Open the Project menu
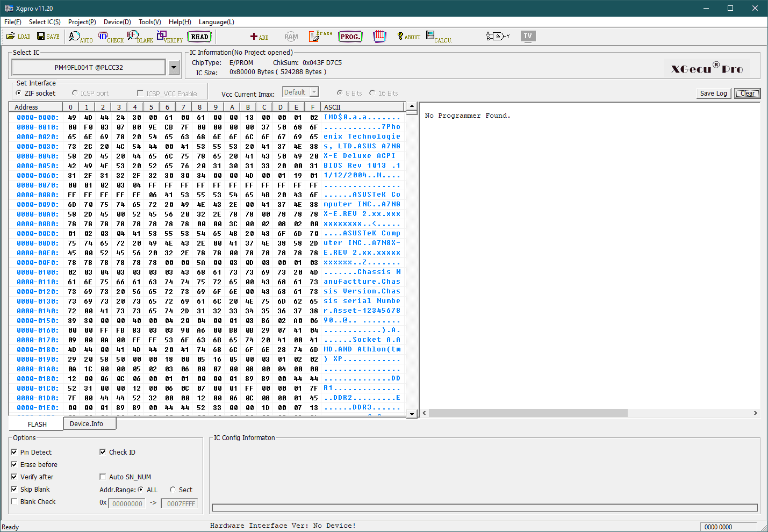Screen dimensions: 768x532 [82, 22]
